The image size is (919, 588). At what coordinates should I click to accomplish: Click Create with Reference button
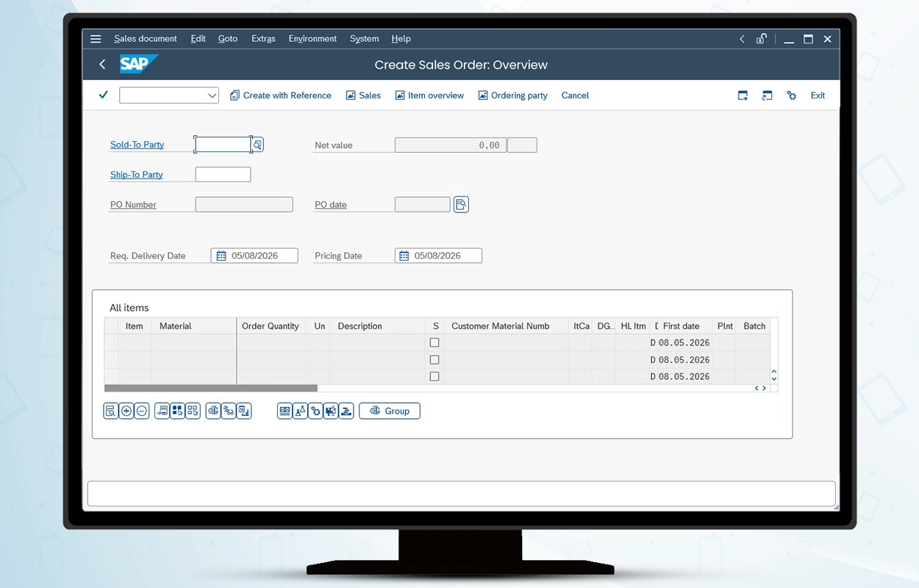click(x=281, y=96)
